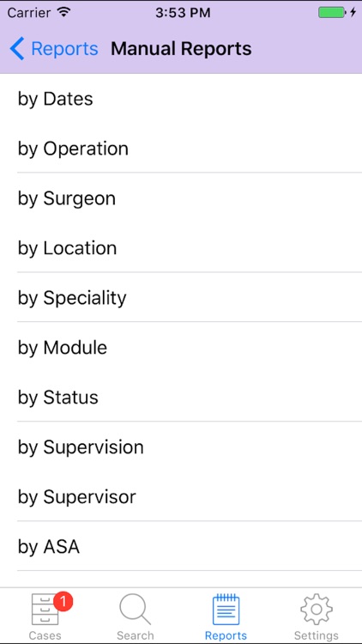Viewport: 362px width, 644px height.
Task: Open the Settings gear icon
Action: pyautogui.click(x=316, y=609)
